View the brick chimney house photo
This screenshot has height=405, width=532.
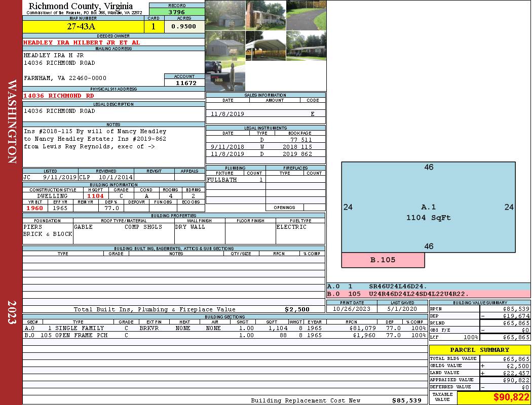[265, 15]
